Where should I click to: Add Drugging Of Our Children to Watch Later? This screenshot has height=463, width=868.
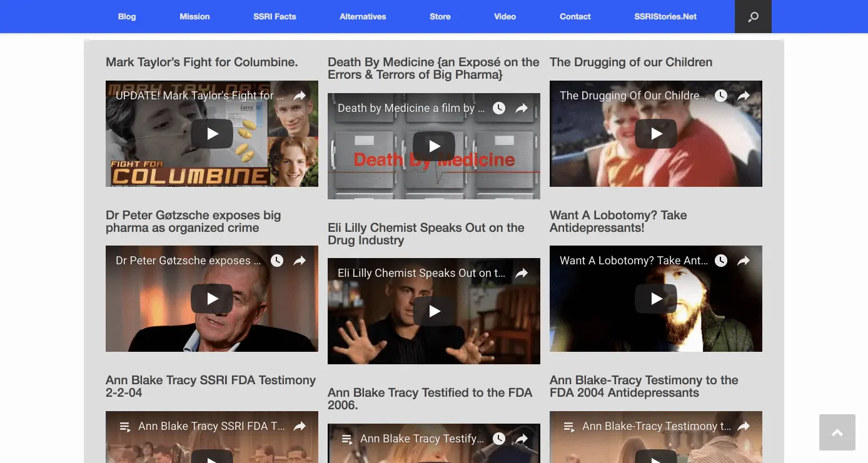(x=721, y=96)
